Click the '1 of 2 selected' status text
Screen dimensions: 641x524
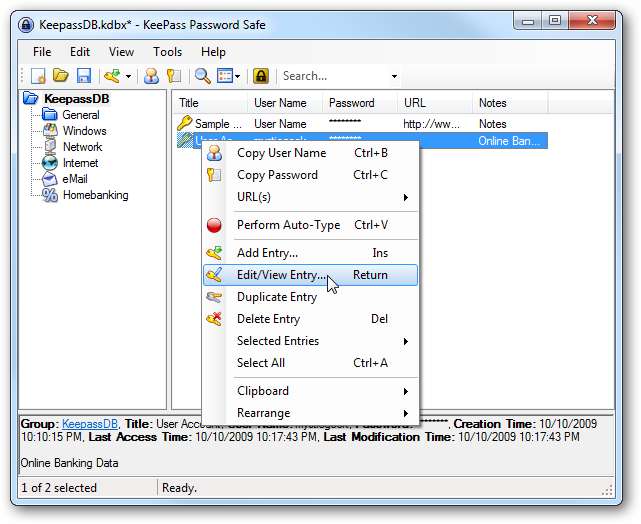[x=59, y=488]
